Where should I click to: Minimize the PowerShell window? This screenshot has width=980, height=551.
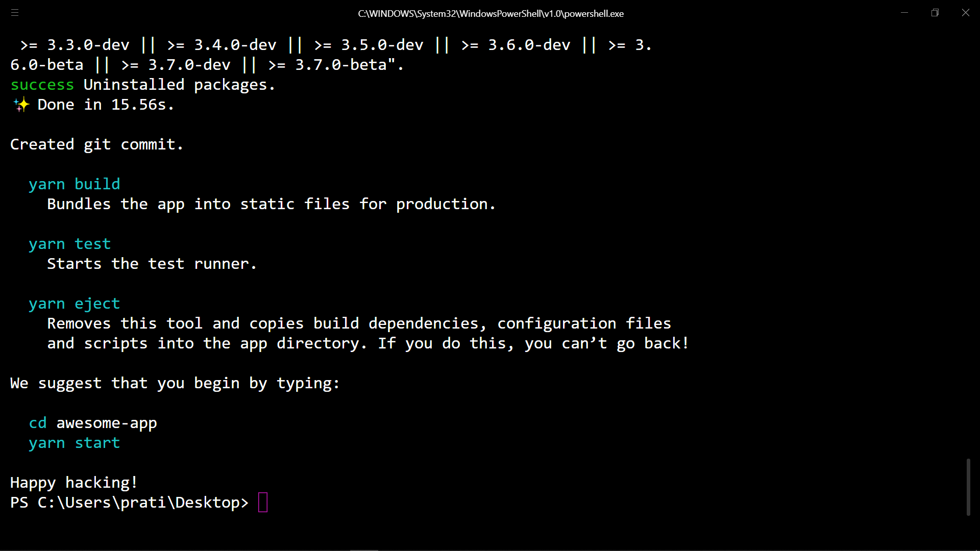coord(904,13)
